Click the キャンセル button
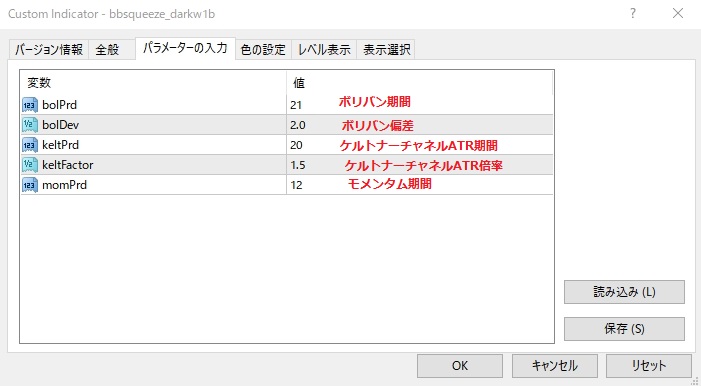 [554, 366]
